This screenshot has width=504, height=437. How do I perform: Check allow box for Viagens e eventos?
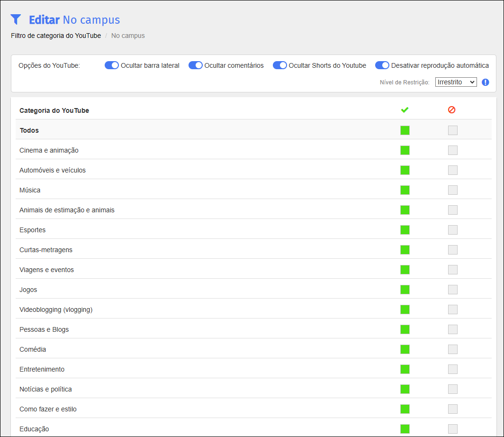click(x=405, y=270)
